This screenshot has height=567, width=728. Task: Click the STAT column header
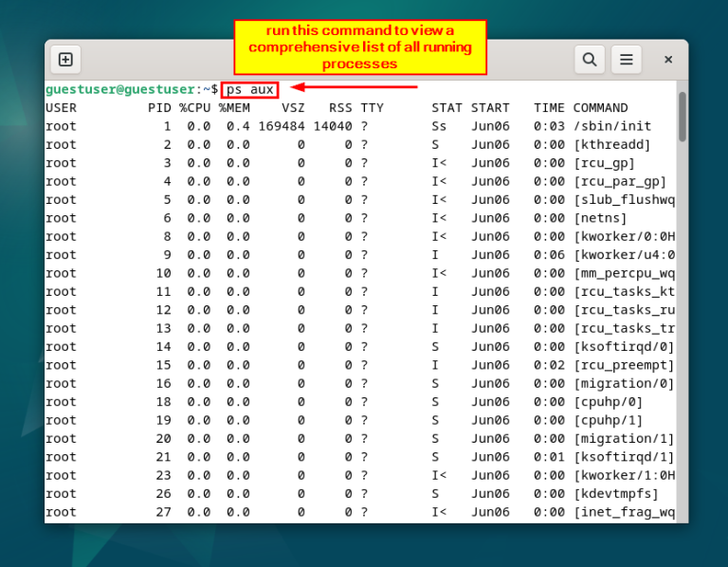click(446, 108)
